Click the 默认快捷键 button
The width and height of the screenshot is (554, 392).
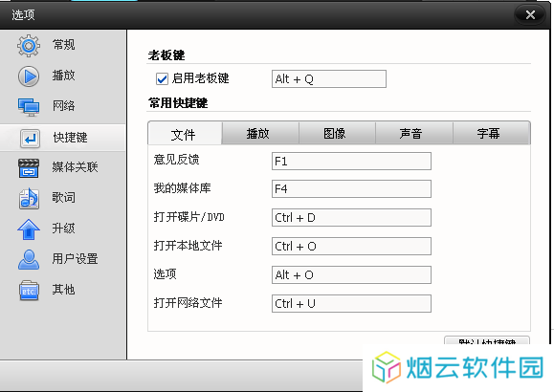click(x=487, y=340)
